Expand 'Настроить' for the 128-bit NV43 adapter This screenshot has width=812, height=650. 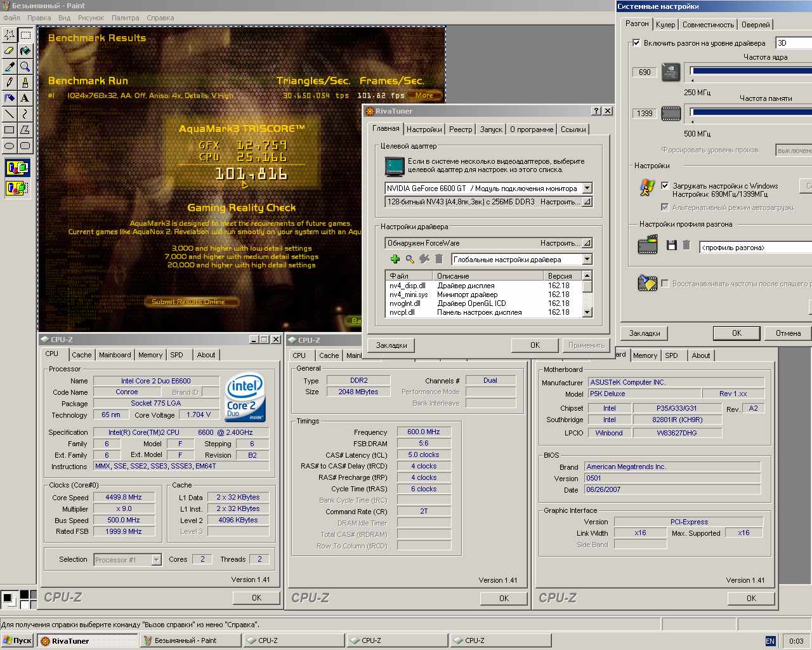(x=587, y=202)
